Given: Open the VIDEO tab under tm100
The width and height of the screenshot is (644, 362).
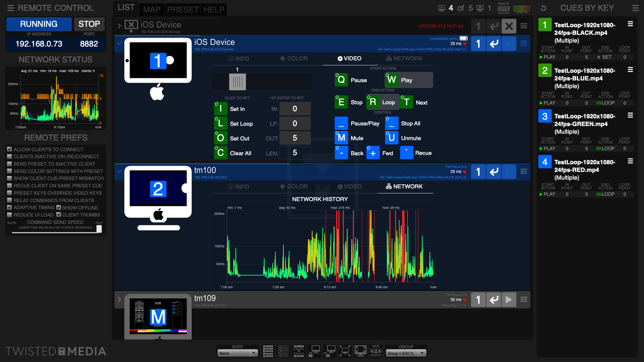Looking at the screenshot, I should tap(350, 186).
